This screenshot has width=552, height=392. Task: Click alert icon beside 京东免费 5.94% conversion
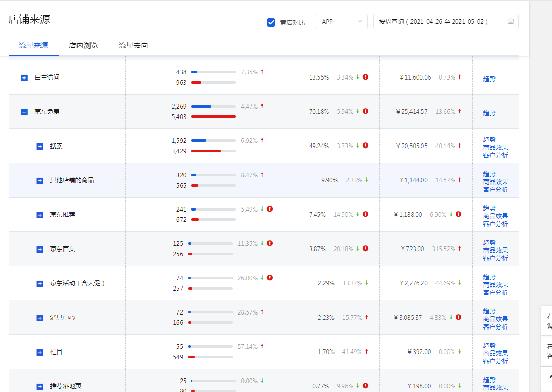[366, 111]
